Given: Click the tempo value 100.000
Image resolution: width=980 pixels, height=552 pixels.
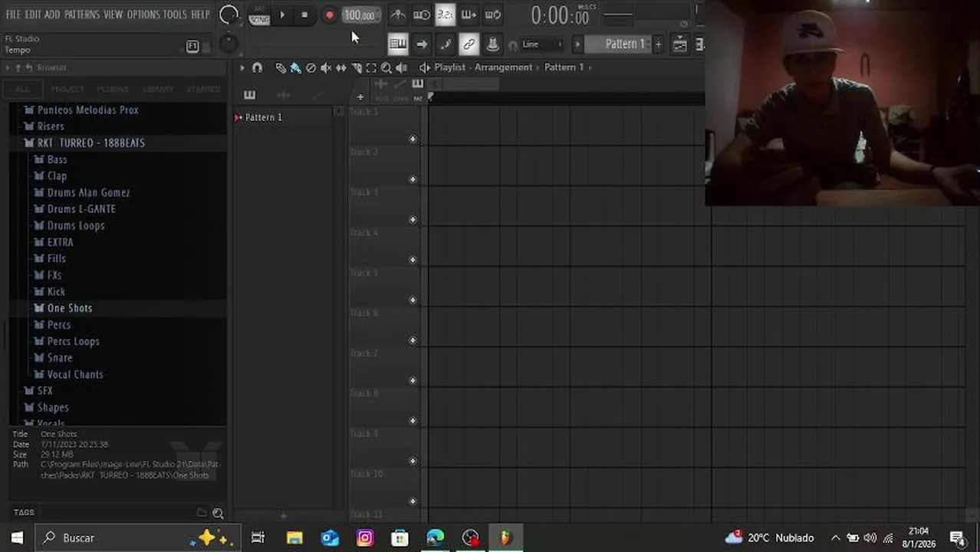Looking at the screenshot, I should 360,15.
